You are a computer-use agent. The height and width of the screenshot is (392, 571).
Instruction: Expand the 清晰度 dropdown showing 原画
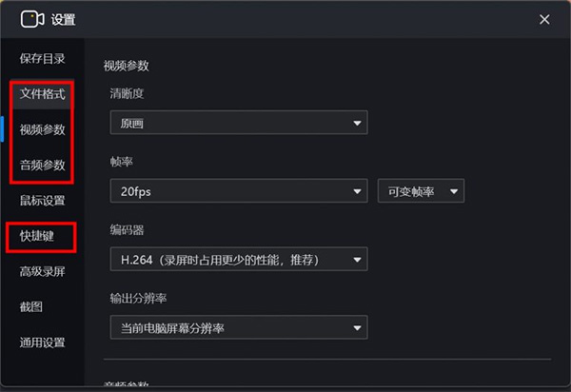pyautogui.click(x=238, y=123)
